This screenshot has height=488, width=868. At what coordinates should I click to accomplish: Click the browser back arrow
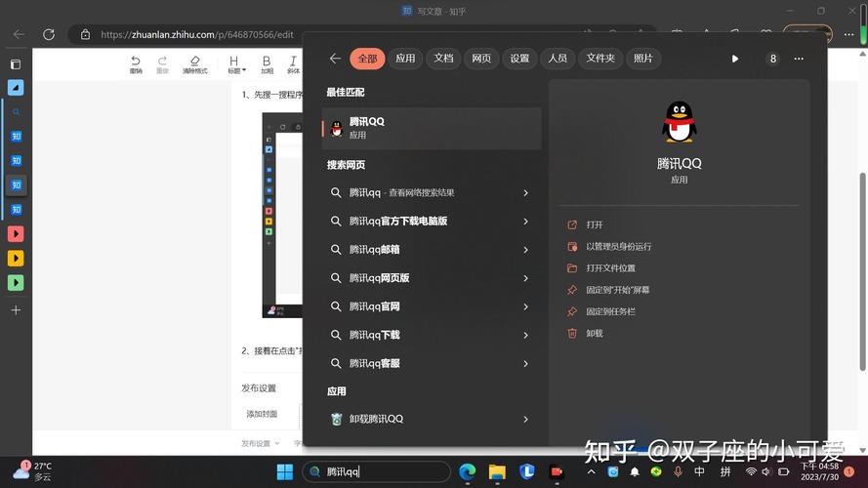[19, 34]
